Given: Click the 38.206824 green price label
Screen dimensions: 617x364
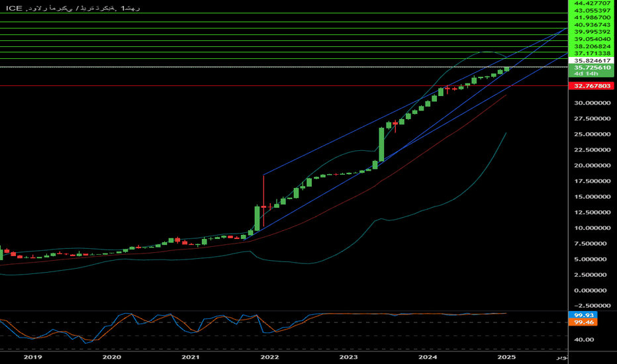Looking at the screenshot, I should coord(593,46).
